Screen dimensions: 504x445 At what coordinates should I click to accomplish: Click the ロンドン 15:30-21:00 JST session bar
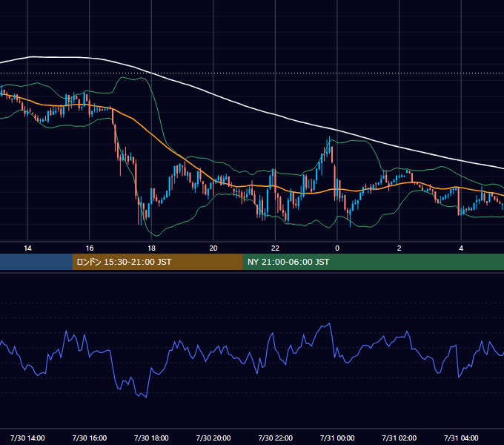(x=157, y=262)
